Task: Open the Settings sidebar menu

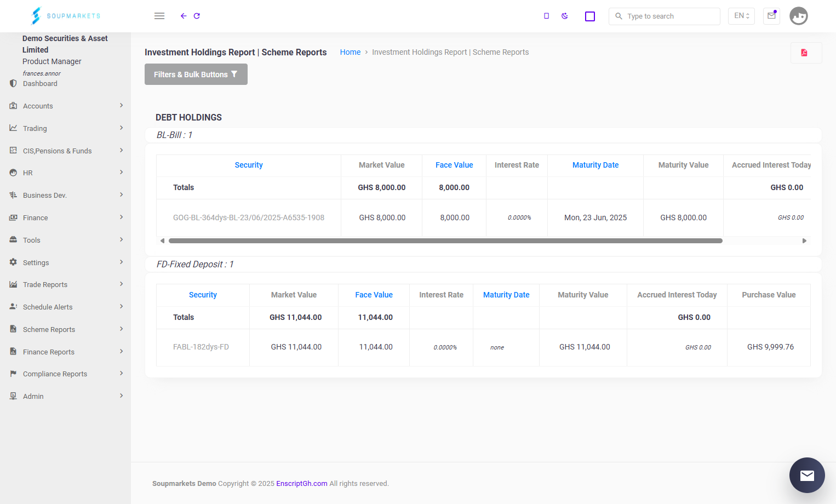Action: point(65,262)
